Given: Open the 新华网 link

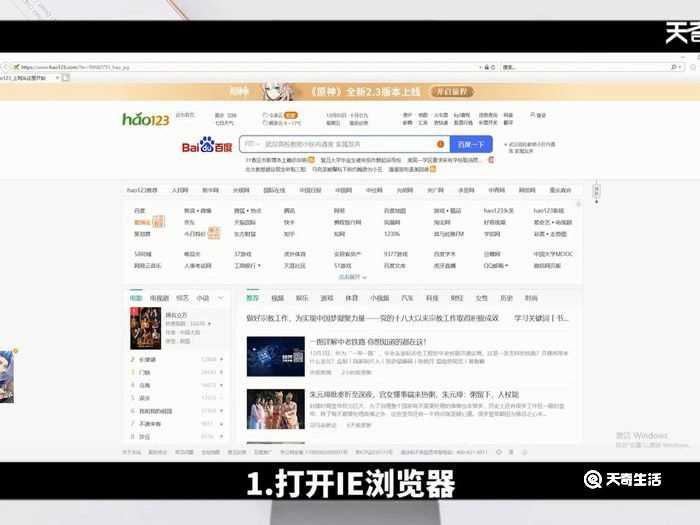Looking at the screenshot, I should (210, 190).
